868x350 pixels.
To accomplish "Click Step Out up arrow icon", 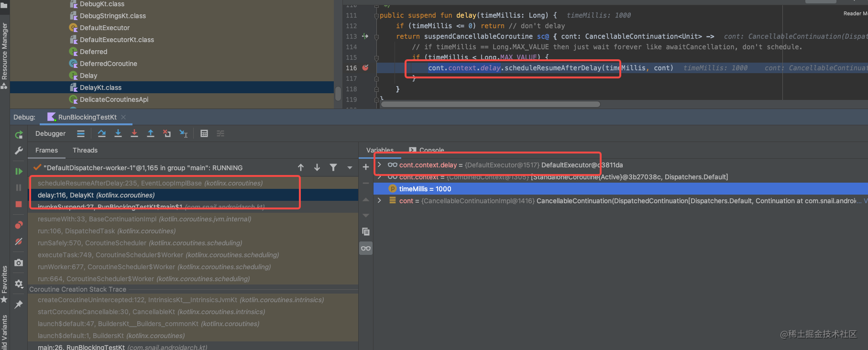I will (x=151, y=133).
